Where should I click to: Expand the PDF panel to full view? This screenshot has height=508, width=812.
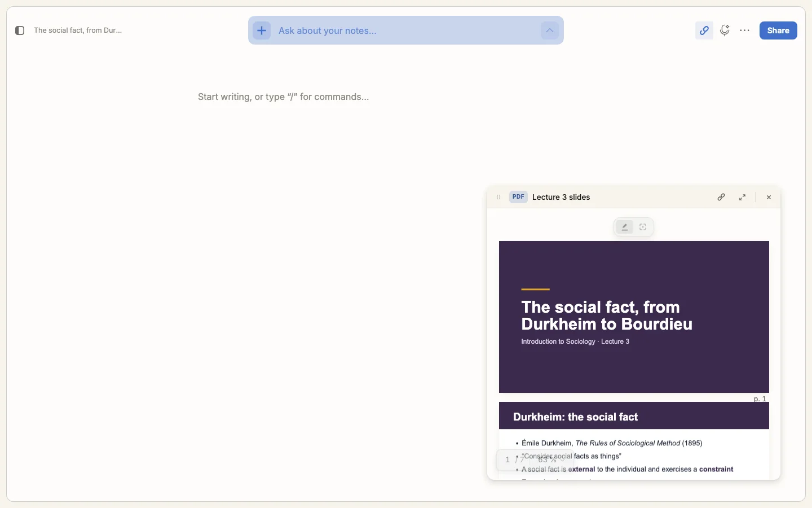tap(743, 197)
